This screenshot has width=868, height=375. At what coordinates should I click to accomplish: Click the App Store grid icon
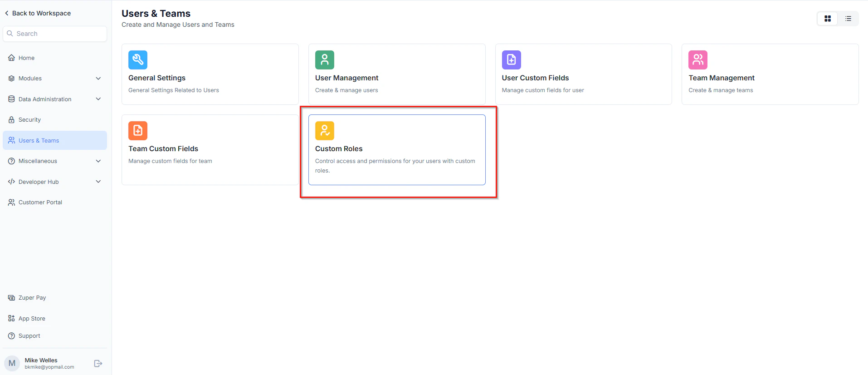pyautogui.click(x=11, y=319)
